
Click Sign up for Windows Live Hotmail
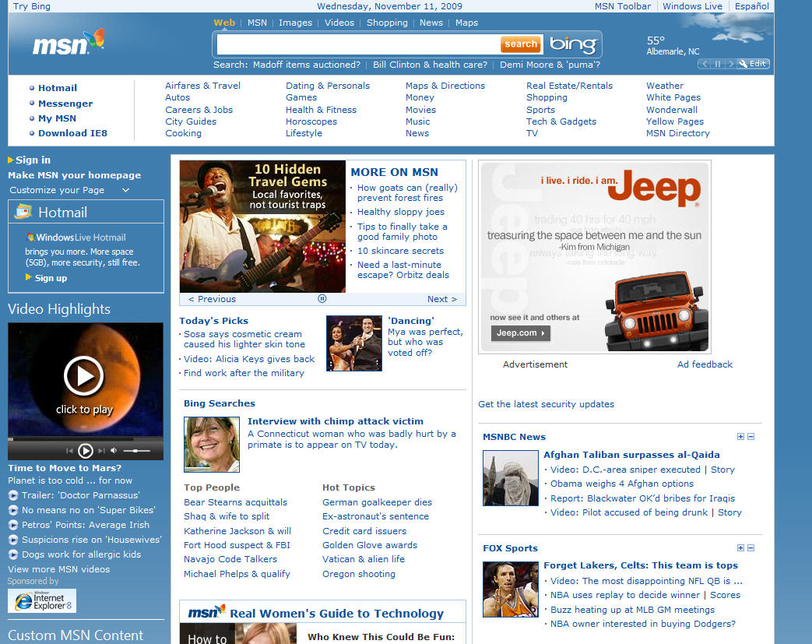[51, 278]
